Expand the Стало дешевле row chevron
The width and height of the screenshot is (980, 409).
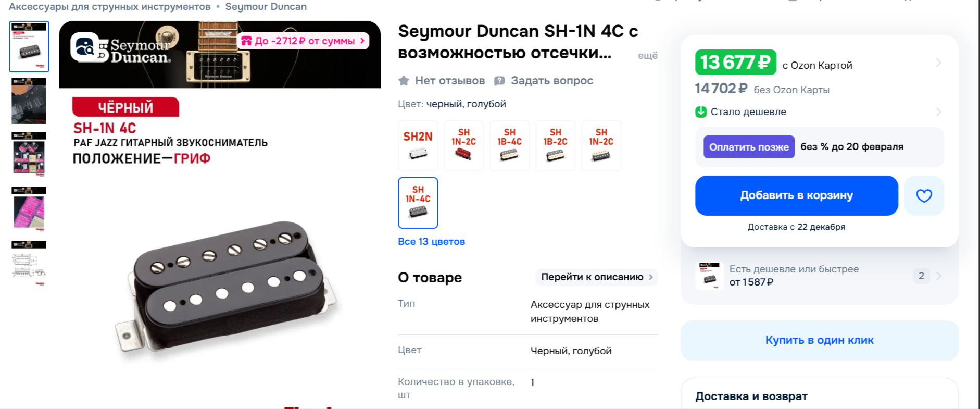coord(938,112)
